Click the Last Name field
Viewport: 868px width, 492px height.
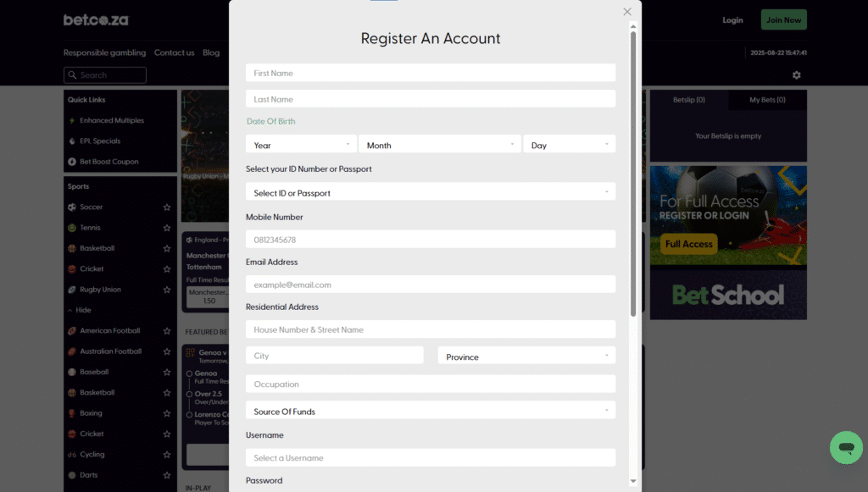(431, 99)
